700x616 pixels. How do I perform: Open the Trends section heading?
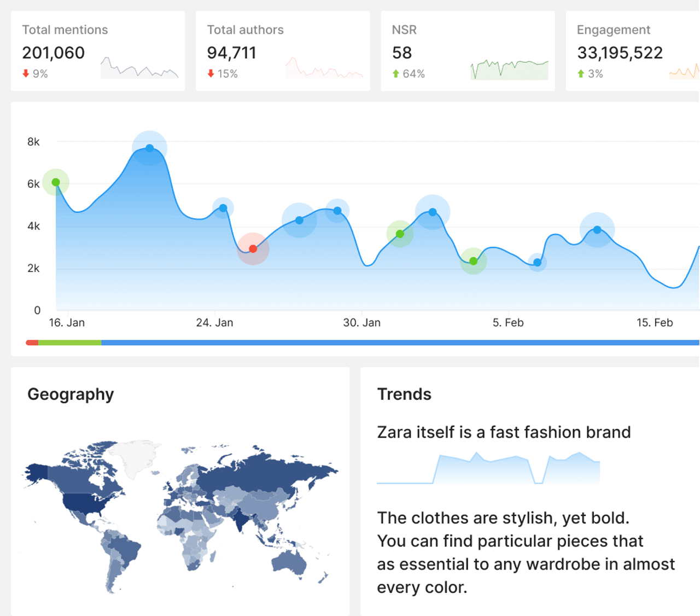coord(404,394)
